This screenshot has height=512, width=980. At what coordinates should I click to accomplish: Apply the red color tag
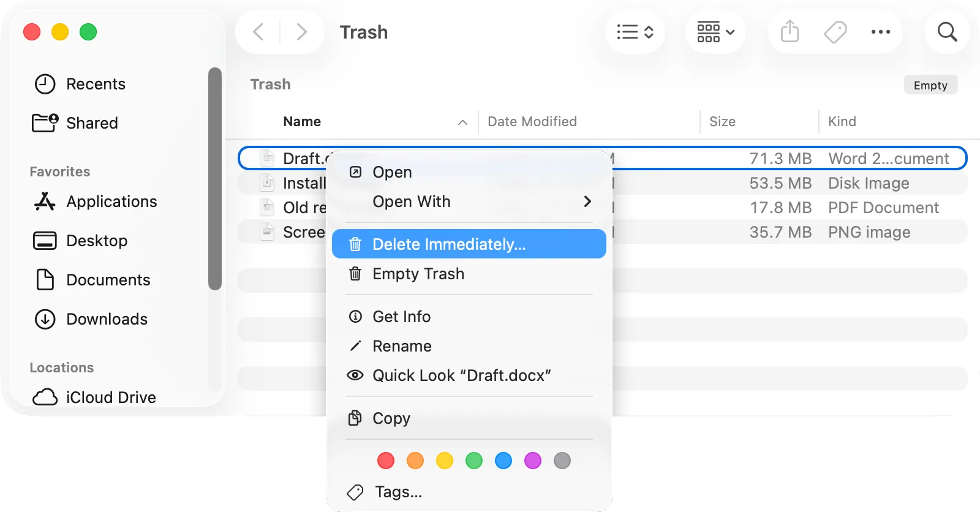point(386,461)
